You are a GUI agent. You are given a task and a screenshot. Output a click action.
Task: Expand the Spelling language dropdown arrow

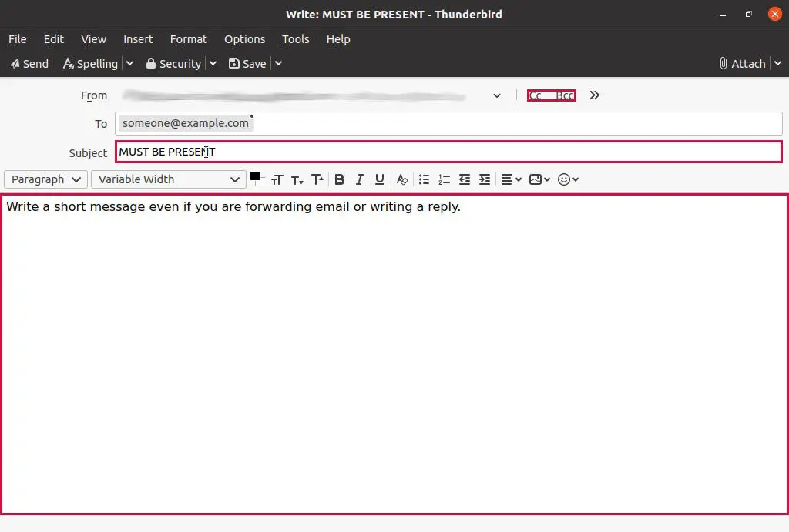pyautogui.click(x=129, y=64)
